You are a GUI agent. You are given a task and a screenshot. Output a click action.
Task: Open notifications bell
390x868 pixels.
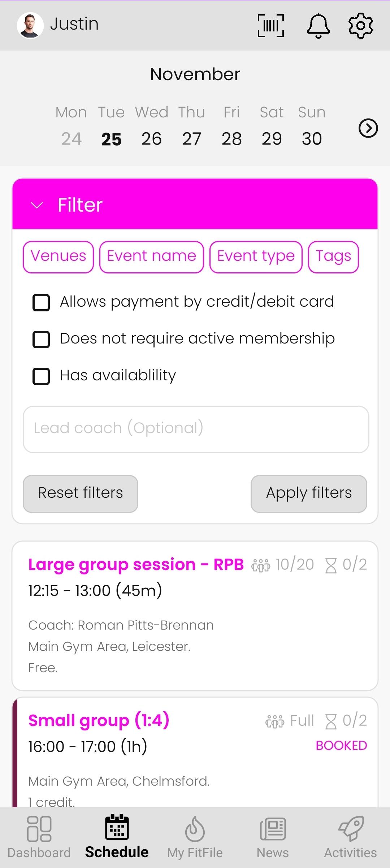coord(318,26)
